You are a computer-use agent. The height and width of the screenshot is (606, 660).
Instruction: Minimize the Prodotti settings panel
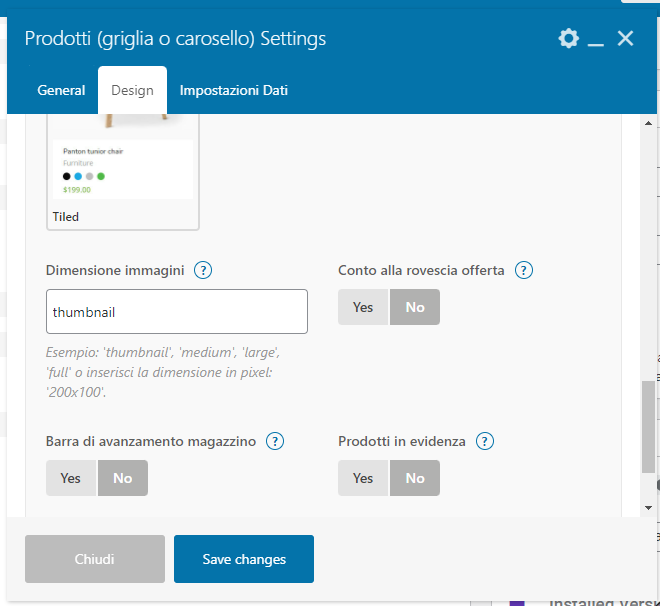[596, 40]
